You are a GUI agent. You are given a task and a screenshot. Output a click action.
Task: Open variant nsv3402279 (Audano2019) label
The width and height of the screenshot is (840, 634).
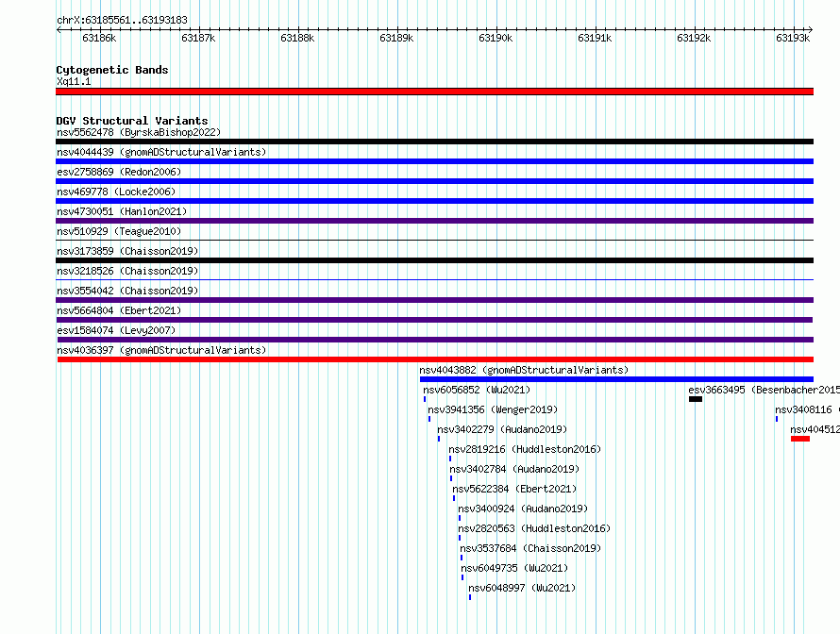click(502, 429)
